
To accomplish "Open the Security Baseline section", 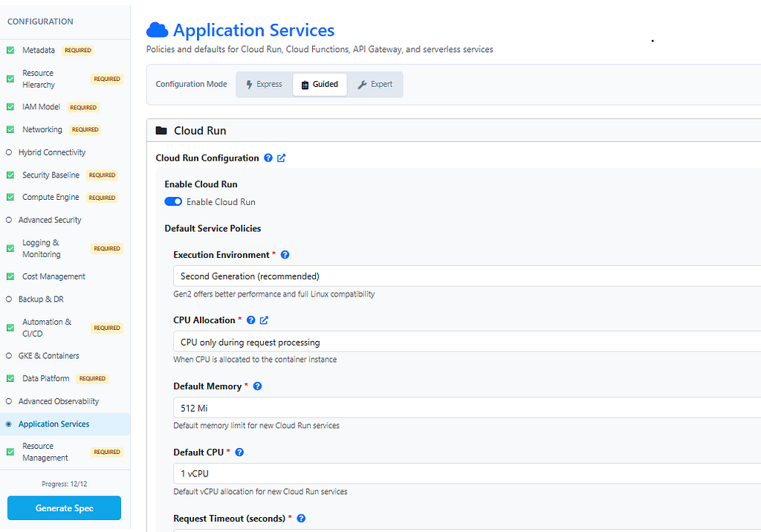I will (65, 175).
